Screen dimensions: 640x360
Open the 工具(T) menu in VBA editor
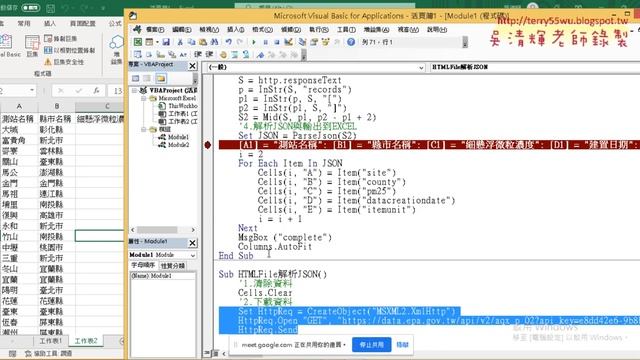(x=346, y=29)
